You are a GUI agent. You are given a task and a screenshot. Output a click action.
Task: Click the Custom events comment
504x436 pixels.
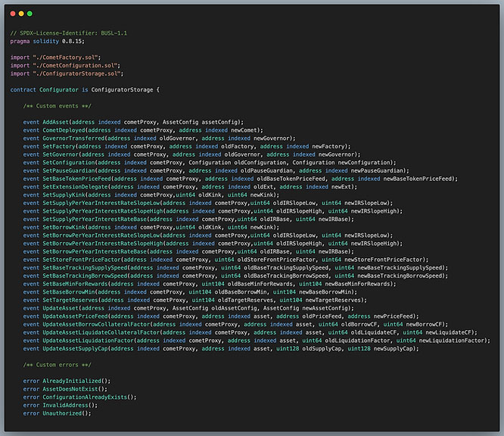pyautogui.click(x=57, y=106)
